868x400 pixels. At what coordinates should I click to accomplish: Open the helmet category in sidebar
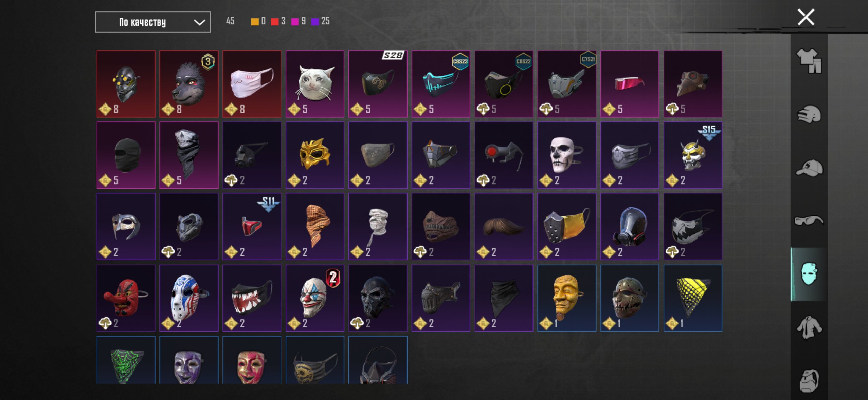(809, 114)
